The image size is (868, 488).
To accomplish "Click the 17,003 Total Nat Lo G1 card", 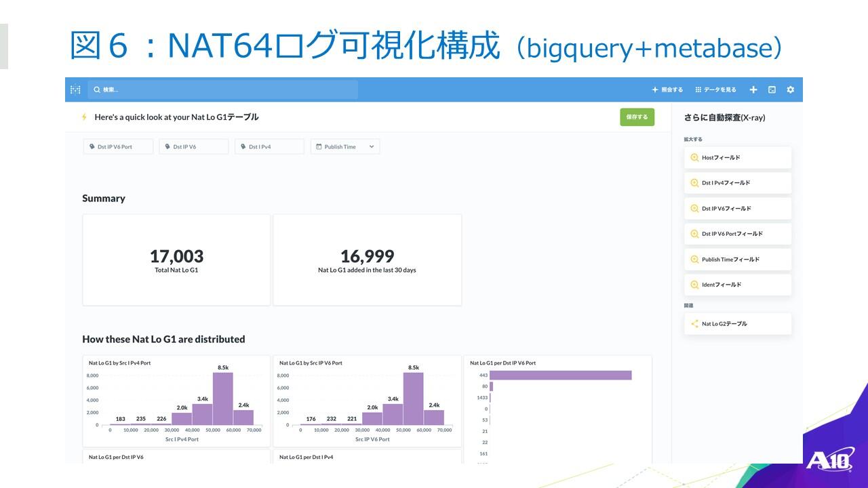I will (176, 260).
